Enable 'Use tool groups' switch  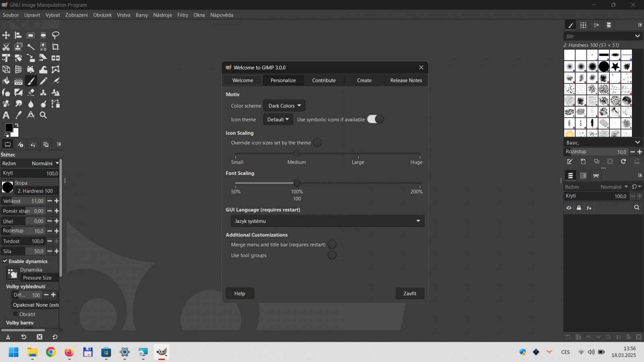[x=336, y=255]
